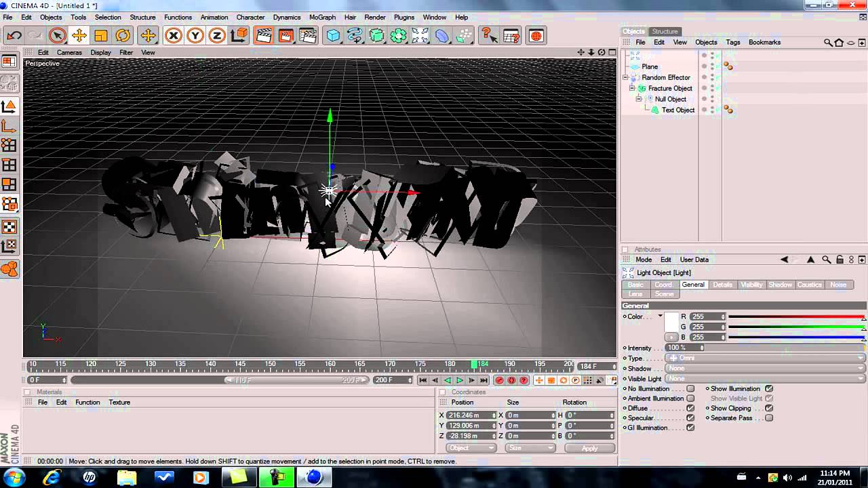Toggle Separate Pass checkbox
This screenshot has width=868, height=488.
tap(769, 418)
